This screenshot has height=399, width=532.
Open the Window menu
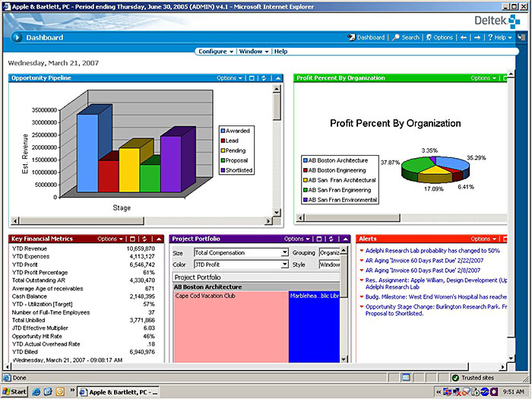[254, 52]
